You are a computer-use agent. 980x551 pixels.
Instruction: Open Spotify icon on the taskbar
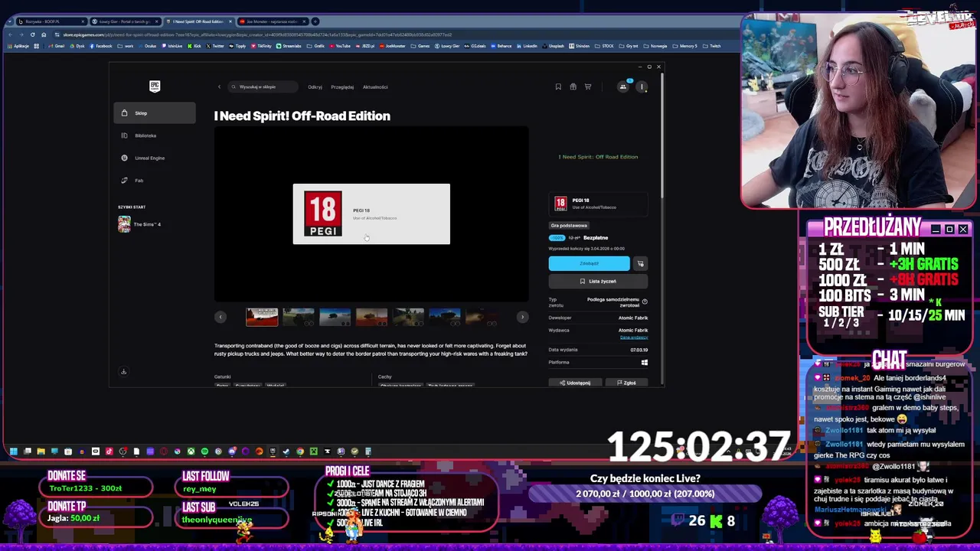[204, 452]
